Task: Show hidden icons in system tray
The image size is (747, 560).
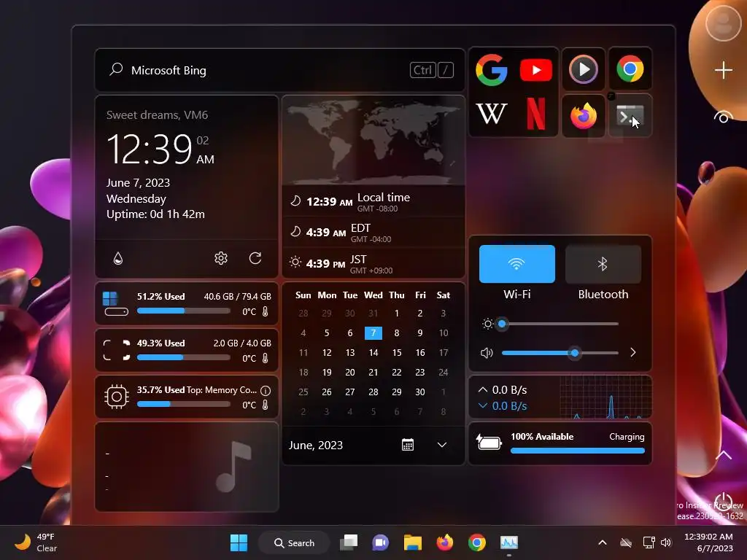Action: tap(602, 542)
